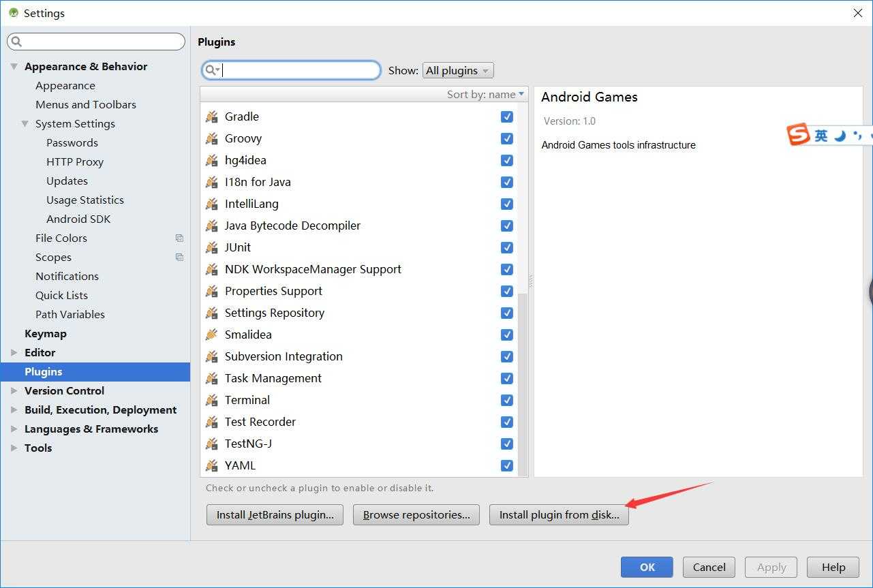873x588 pixels.
Task: Disable the Smalidea plugin checkbox
Action: [x=506, y=335]
